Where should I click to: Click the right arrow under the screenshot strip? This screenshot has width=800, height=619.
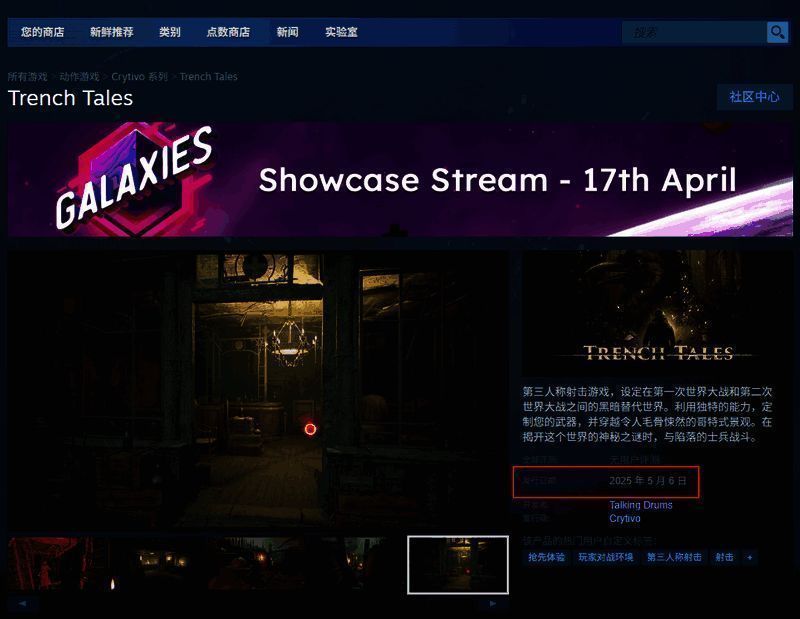coord(492,603)
